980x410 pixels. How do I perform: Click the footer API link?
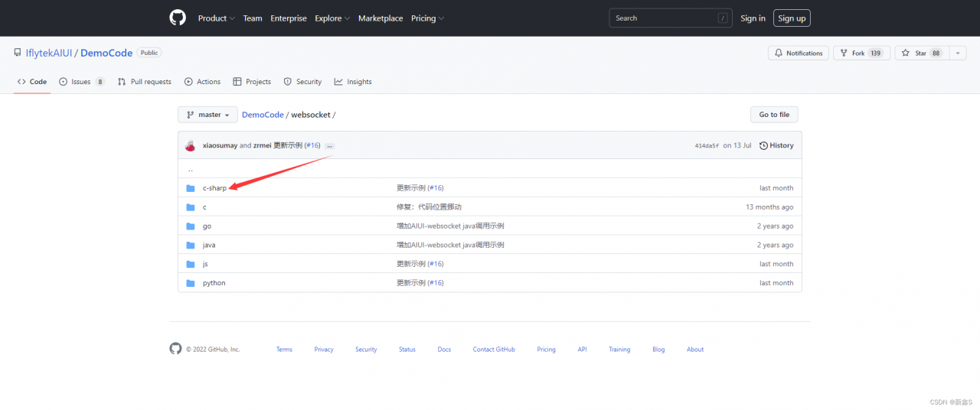[582, 350]
